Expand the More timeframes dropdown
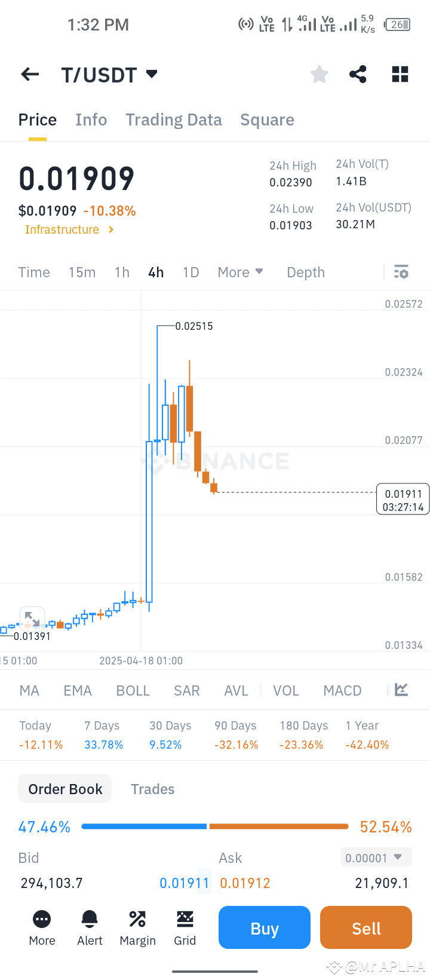 (x=240, y=272)
